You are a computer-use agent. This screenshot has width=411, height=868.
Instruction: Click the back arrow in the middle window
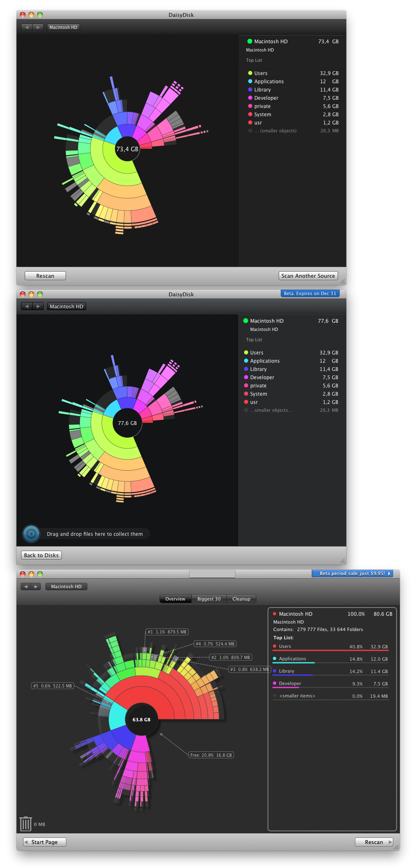pyautogui.click(x=27, y=306)
